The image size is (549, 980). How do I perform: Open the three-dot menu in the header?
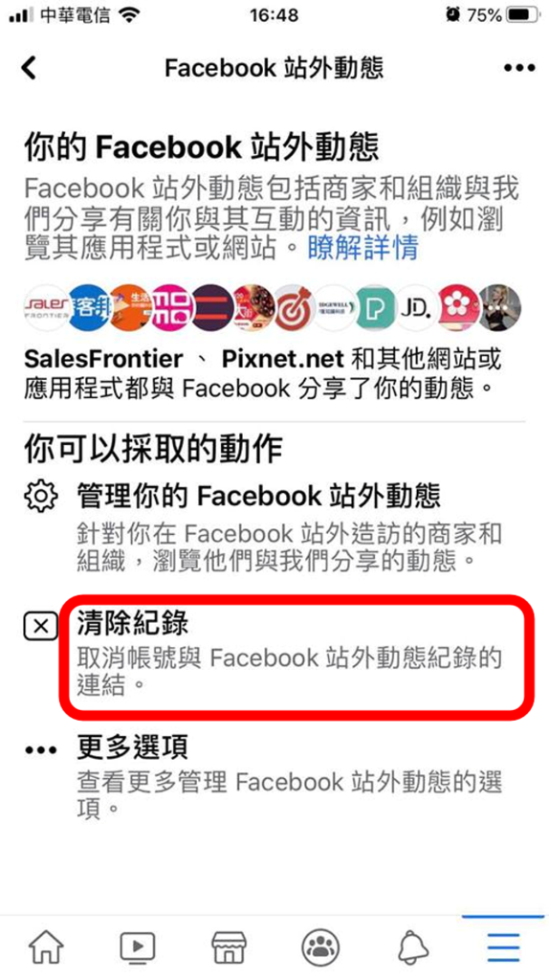click(x=519, y=68)
